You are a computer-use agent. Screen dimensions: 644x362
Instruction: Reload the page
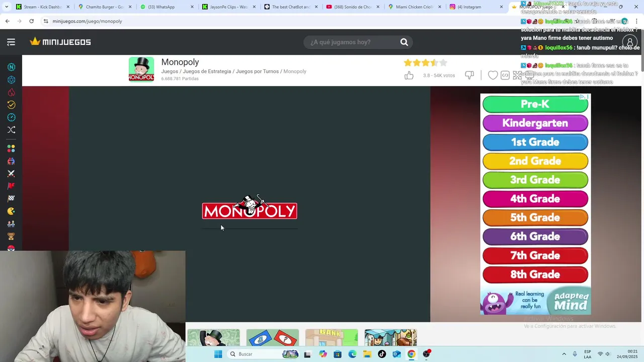coord(31,21)
